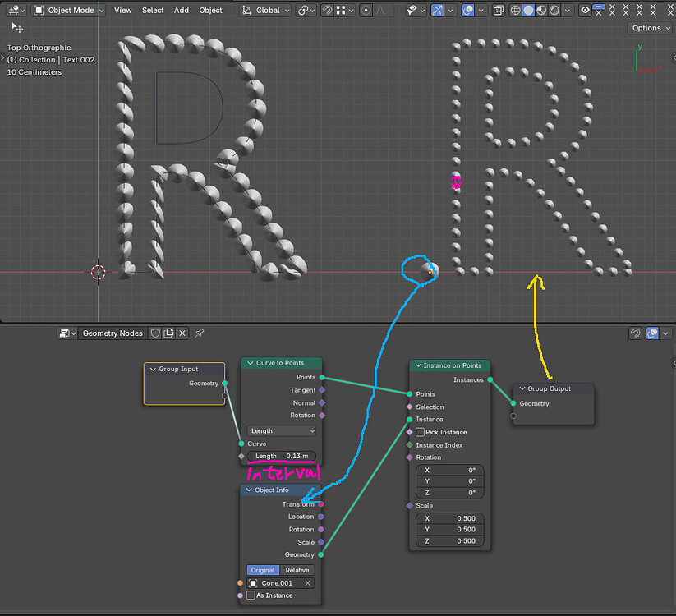
Task: Duplicate node tree with copy icon
Action: coord(169,333)
